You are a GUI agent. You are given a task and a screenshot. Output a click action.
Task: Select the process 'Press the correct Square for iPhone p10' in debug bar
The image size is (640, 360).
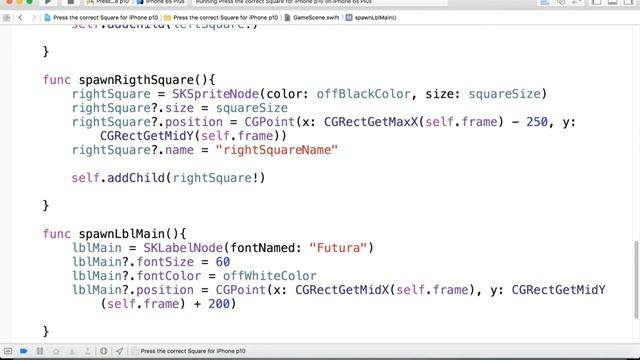[x=193, y=351]
